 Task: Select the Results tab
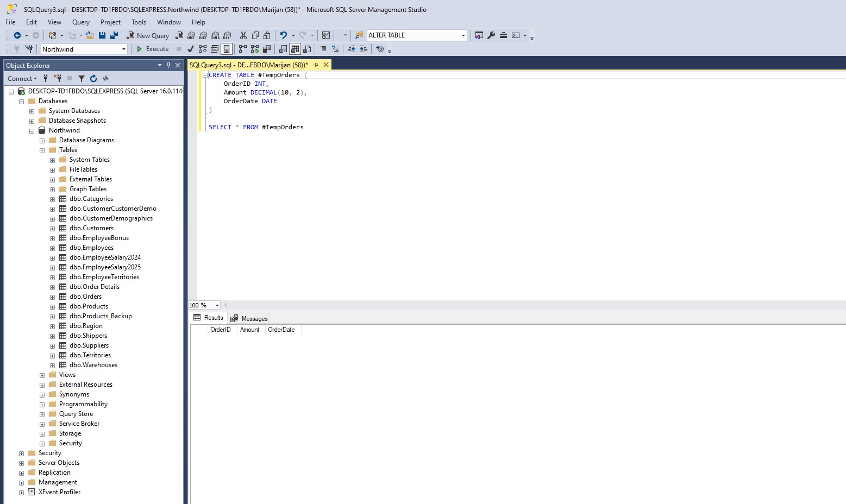tap(208, 318)
